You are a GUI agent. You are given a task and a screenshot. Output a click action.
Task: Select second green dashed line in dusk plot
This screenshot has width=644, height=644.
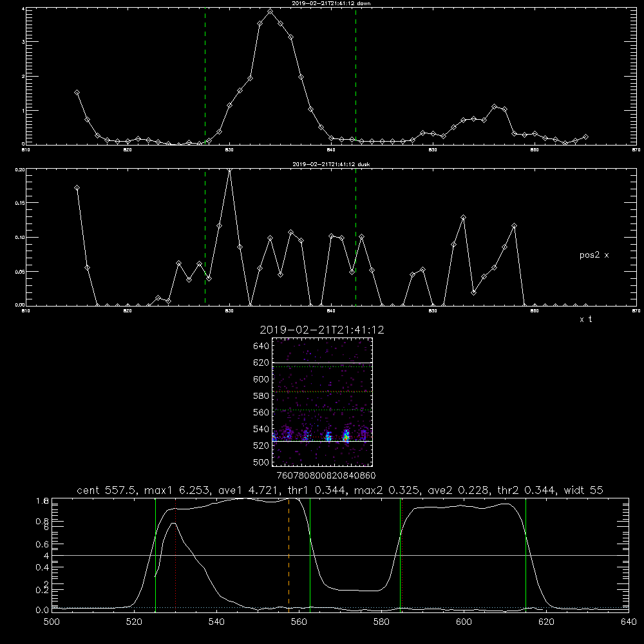coord(355,237)
